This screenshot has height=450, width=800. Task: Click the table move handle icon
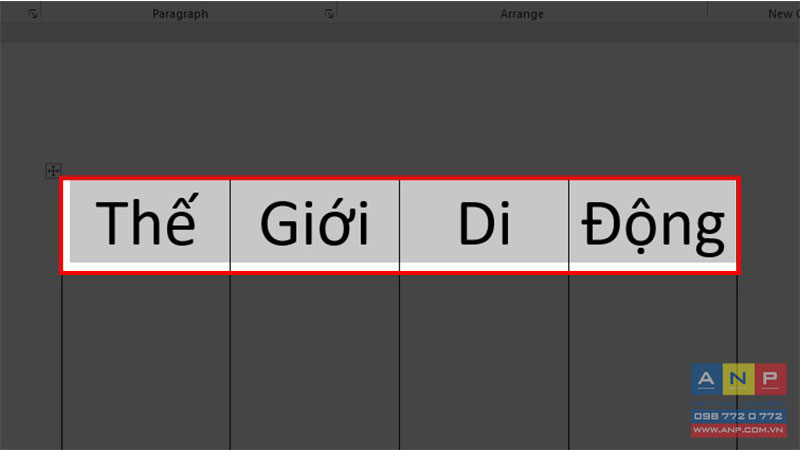pyautogui.click(x=53, y=171)
